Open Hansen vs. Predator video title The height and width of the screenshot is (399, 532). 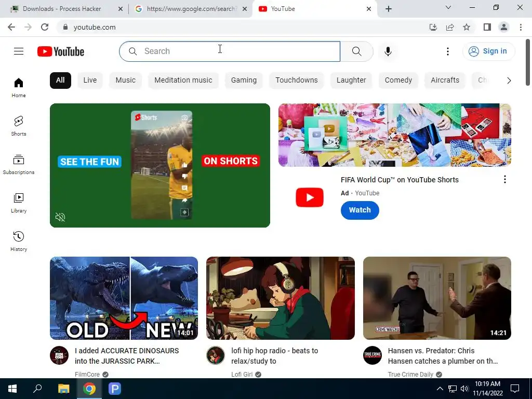(x=443, y=356)
